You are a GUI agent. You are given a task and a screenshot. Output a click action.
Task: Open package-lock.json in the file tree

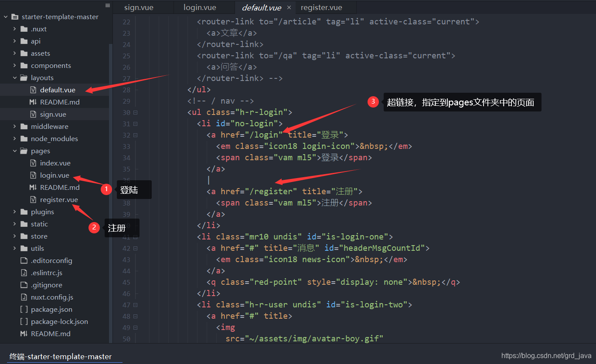(x=59, y=322)
